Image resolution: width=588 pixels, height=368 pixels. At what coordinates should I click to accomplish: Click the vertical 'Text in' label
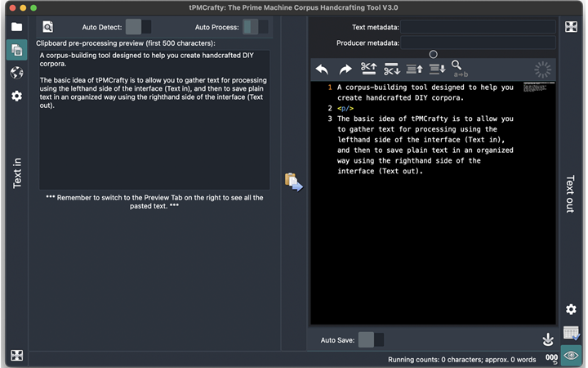click(x=17, y=173)
